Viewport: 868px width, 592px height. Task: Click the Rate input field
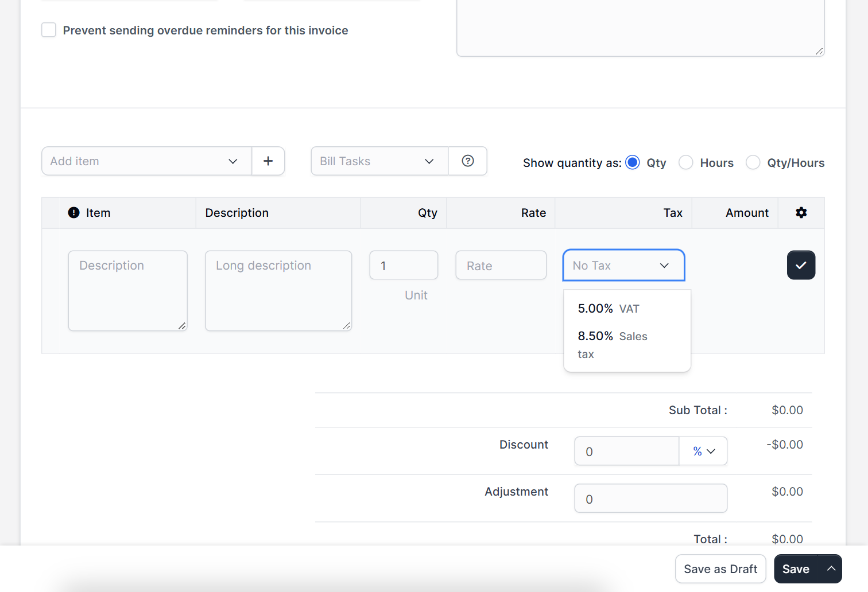coord(501,265)
